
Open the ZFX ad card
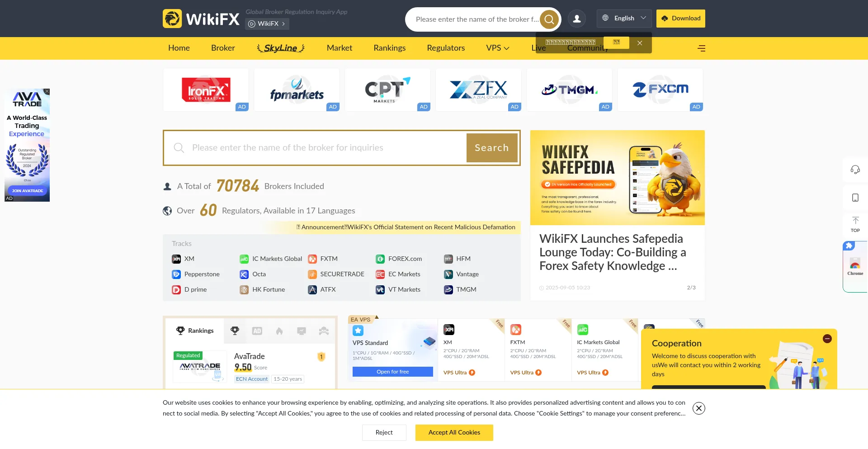[478, 90]
